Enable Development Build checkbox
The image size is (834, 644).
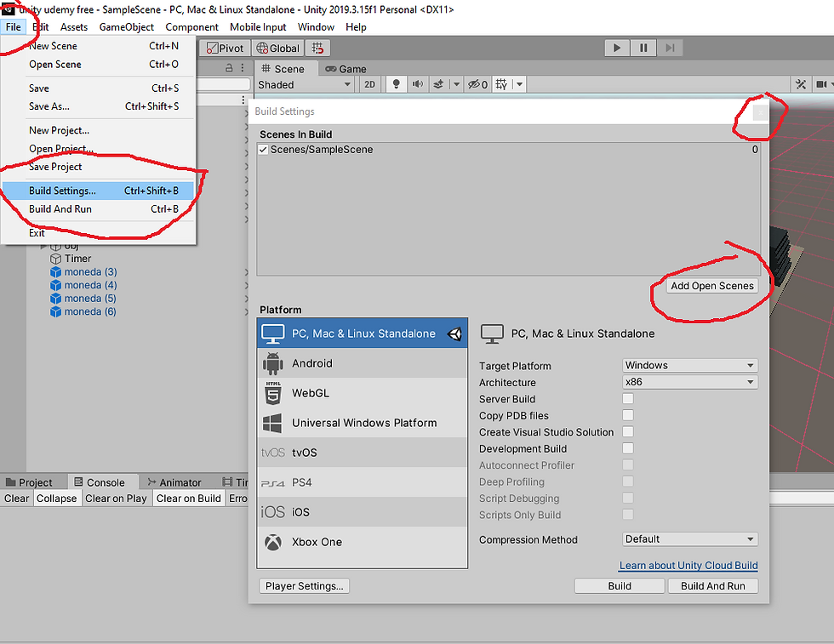click(x=628, y=448)
